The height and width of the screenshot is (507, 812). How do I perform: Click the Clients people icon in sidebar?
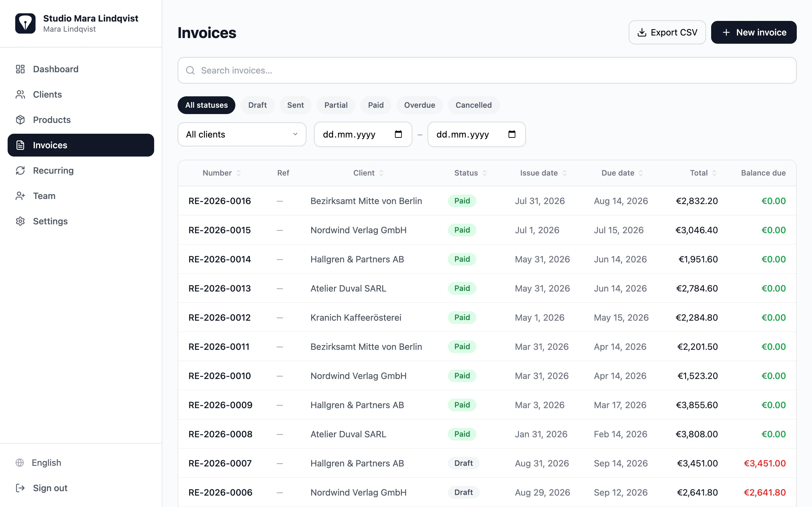coord(20,94)
